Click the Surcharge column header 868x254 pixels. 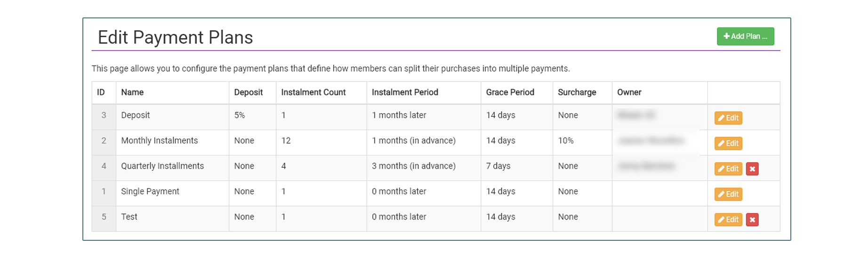pos(577,92)
